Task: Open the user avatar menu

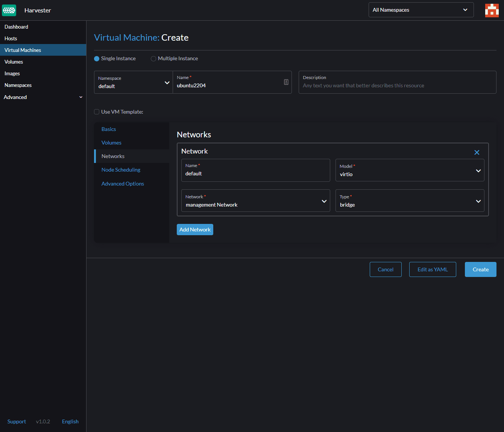Action: (492, 10)
